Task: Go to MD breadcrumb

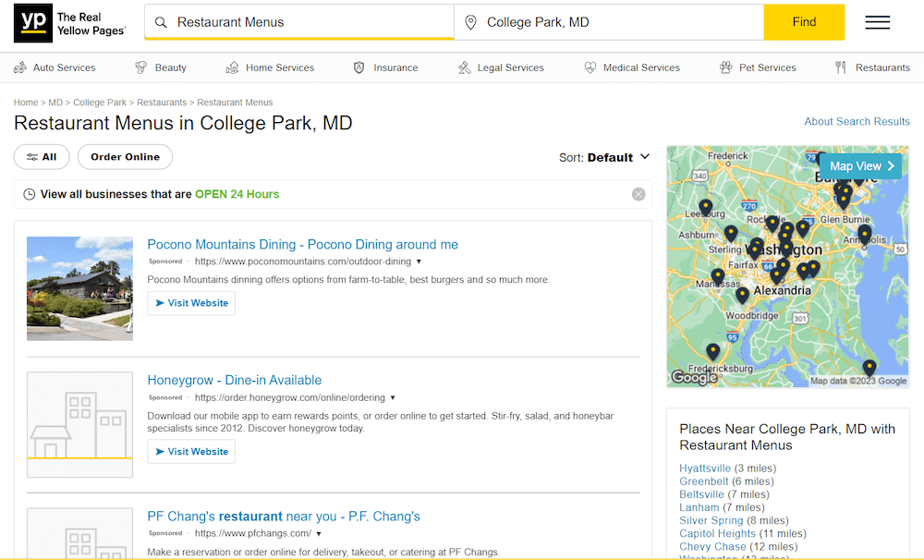Action: coord(55,103)
